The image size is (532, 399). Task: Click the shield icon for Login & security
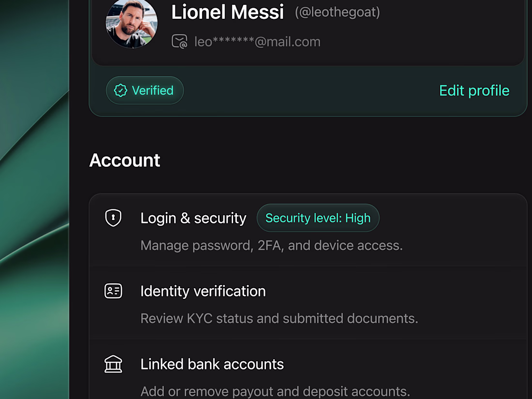point(113,218)
